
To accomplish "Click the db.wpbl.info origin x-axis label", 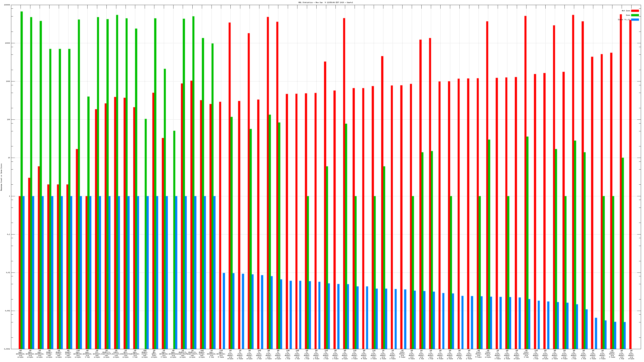I will pyautogui.click(x=154, y=354).
